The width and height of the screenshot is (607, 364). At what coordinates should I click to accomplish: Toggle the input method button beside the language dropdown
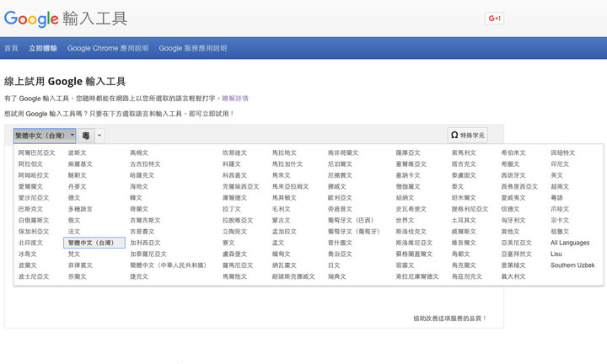click(86, 136)
